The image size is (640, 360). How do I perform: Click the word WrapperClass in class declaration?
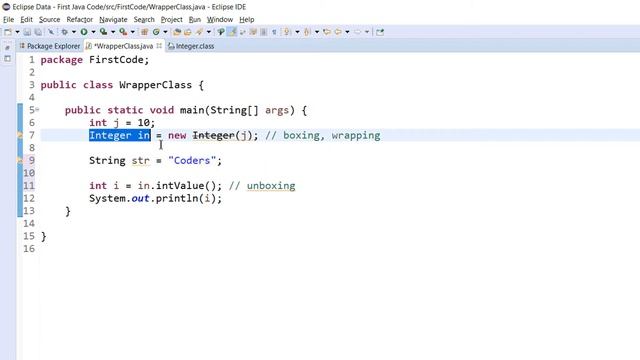click(x=156, y=85)
